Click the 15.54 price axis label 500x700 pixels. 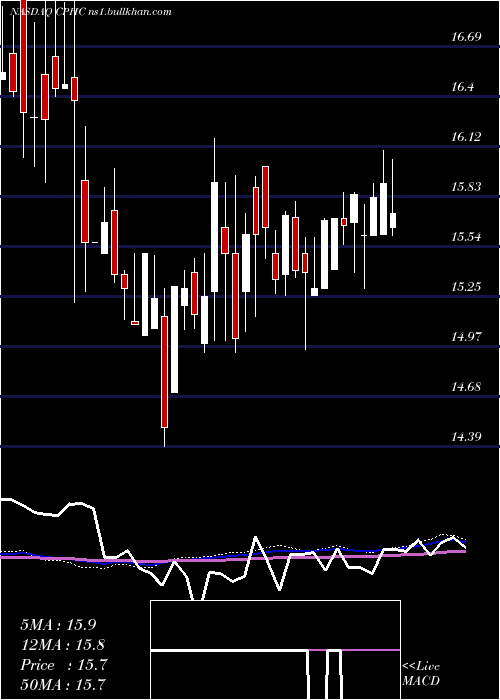[466, 237]
